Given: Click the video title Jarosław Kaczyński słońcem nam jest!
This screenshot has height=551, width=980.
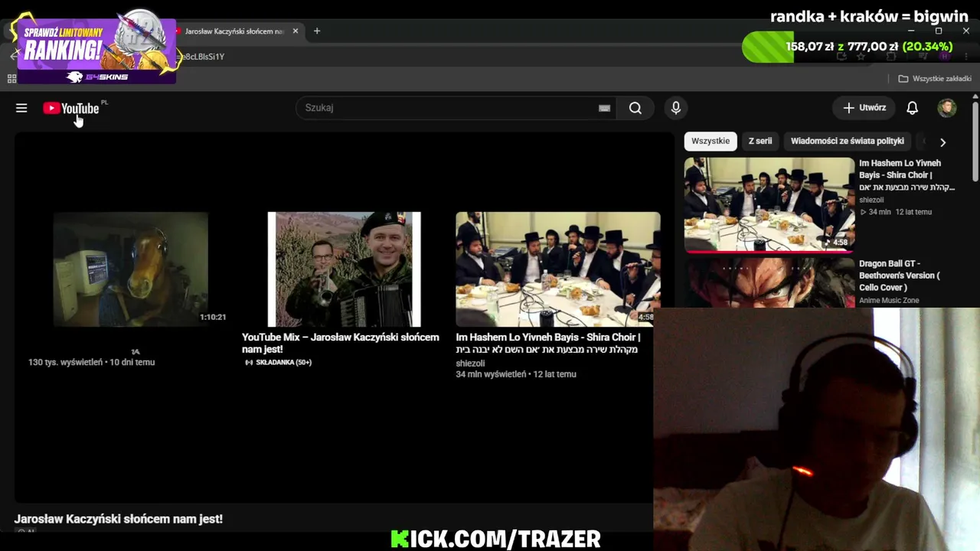Looking at the screenshot, I should coord(119,519).
